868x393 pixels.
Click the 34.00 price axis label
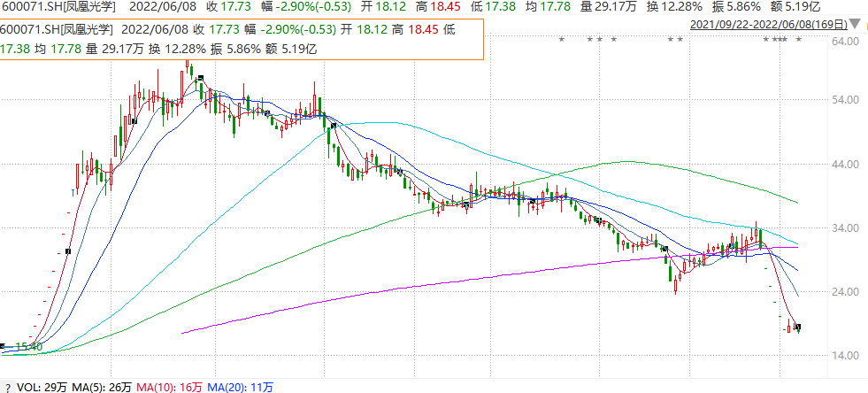click(846, 228)
